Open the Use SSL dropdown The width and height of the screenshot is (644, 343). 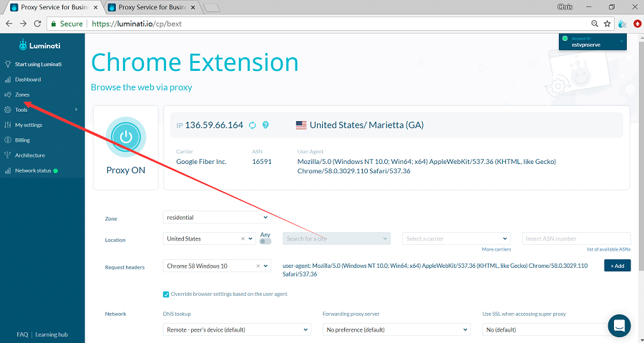click(555, 329)
